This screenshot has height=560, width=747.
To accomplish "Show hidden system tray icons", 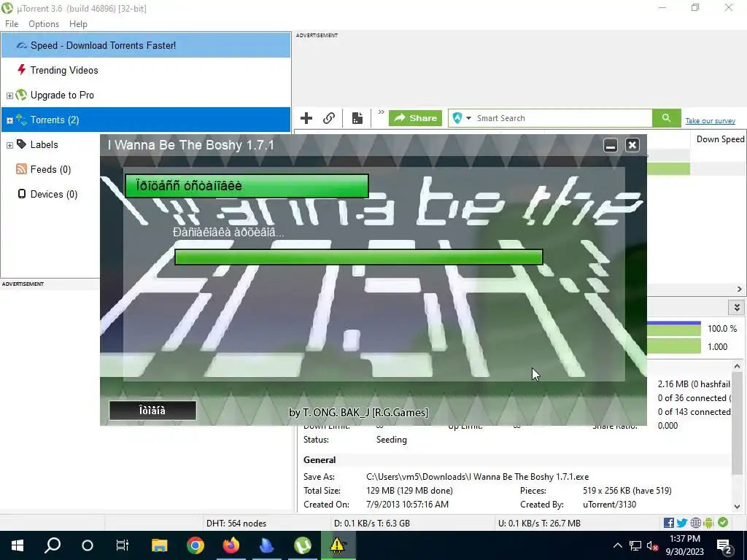I will point(617,545).
